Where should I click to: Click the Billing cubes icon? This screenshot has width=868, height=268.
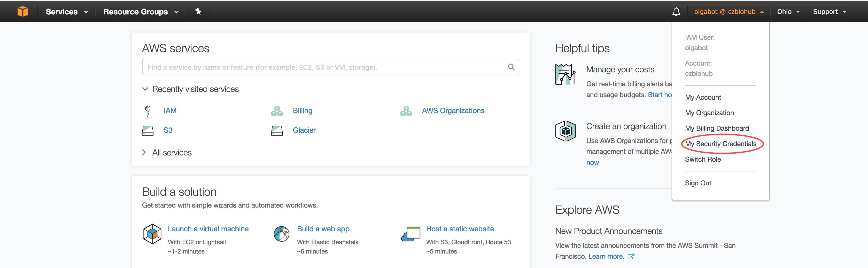pyautogui.click(x=277, y=111)
